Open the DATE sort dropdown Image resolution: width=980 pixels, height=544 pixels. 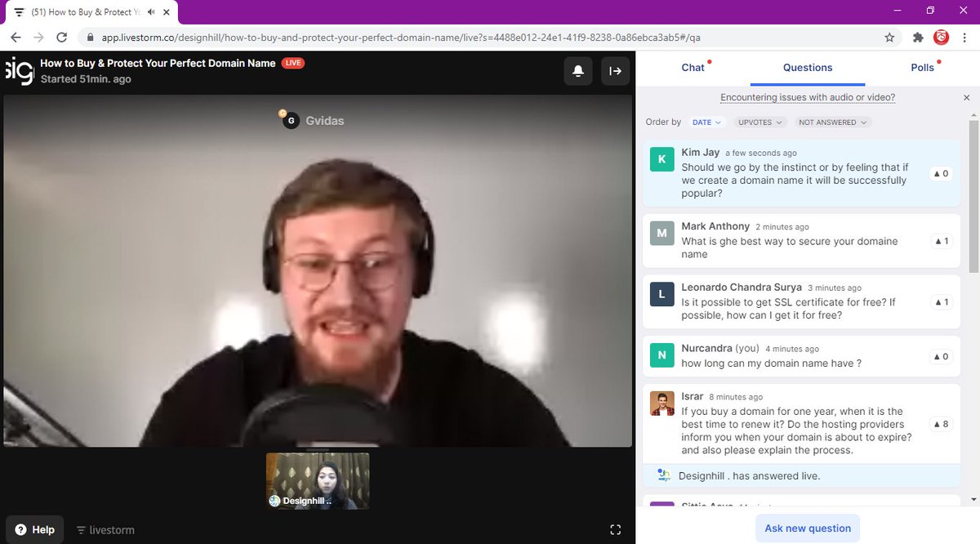[706, 123]
